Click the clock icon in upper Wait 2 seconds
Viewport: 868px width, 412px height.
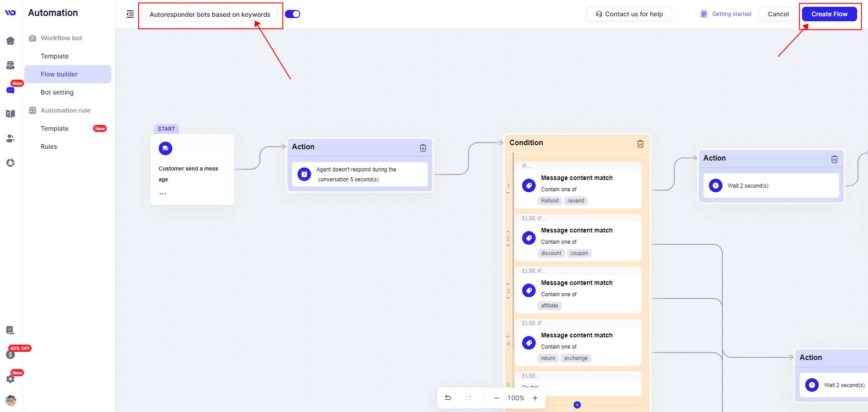pyautogui.click(x=716, y=185)
